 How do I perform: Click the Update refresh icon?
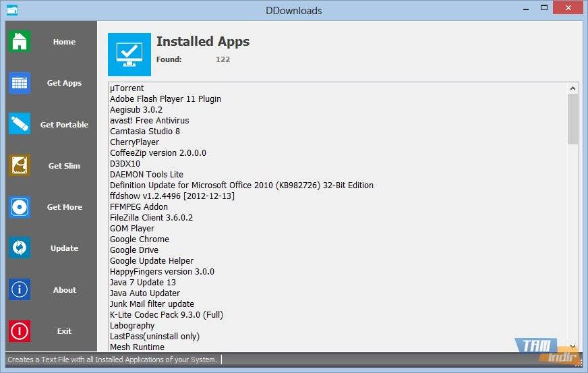20,248
